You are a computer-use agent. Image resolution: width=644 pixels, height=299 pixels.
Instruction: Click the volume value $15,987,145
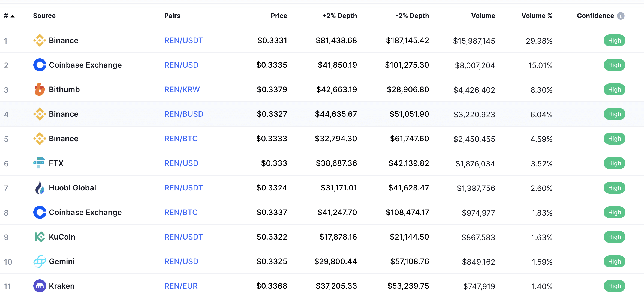pyautogui.click(x=474, y=41)
